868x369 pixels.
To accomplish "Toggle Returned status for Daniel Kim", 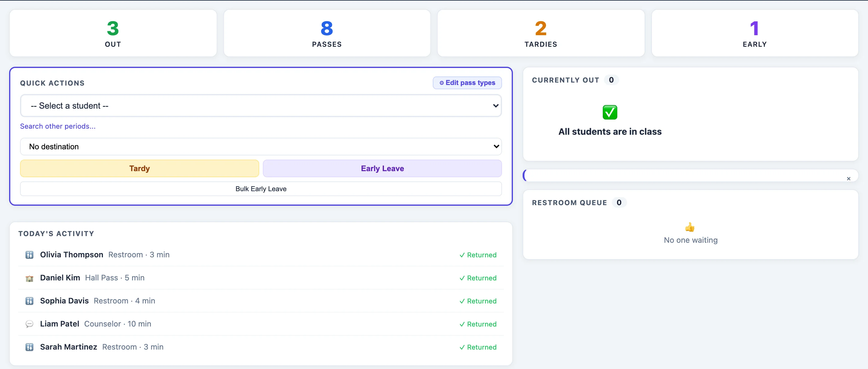I will tap(478, 278).
